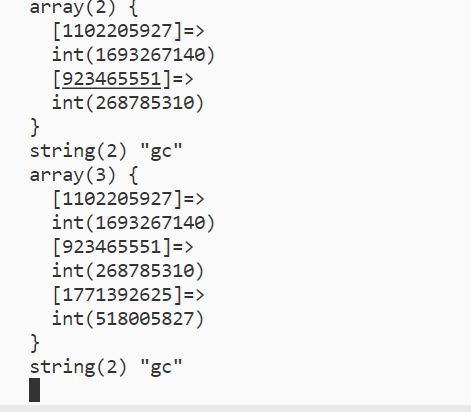
Task: Click int(268785310) within the array(3) block
Action: click(x=128, y=271)
